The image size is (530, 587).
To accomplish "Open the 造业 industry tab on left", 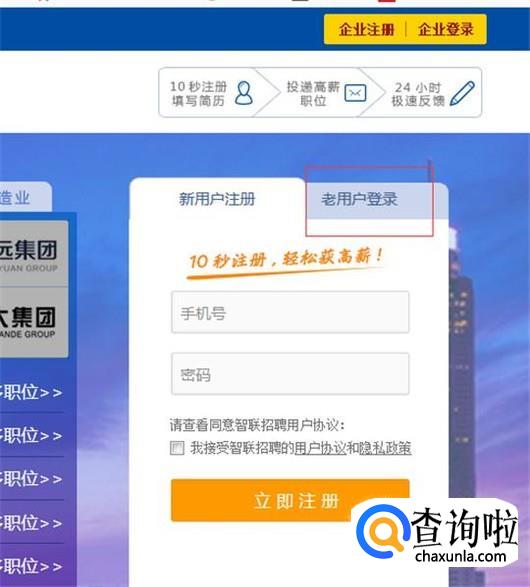I will pos(22,197).
